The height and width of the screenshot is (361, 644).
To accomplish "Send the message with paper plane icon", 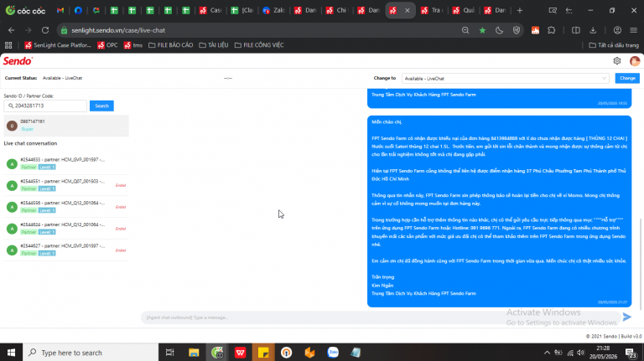I will pyautogui.click(x=626, y=317).
